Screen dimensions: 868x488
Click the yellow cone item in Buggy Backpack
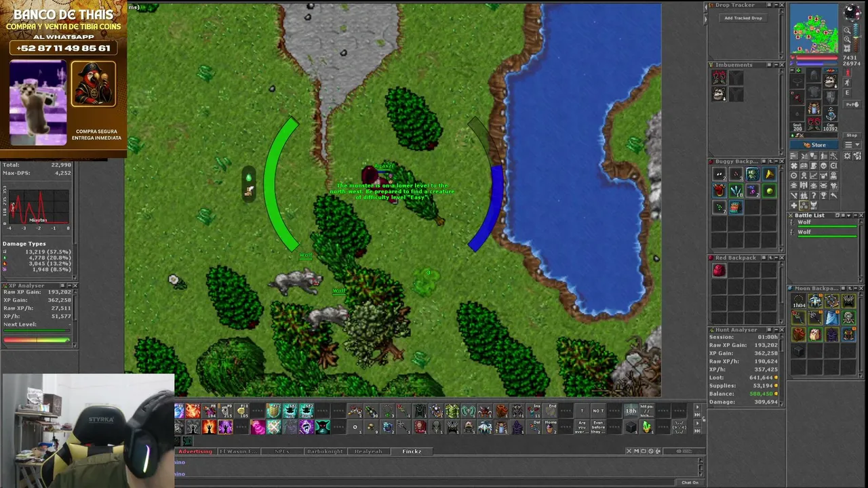point(769,175)
